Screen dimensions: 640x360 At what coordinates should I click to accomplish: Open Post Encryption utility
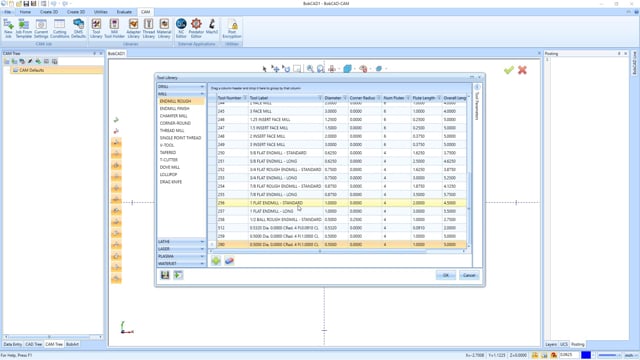232,29
